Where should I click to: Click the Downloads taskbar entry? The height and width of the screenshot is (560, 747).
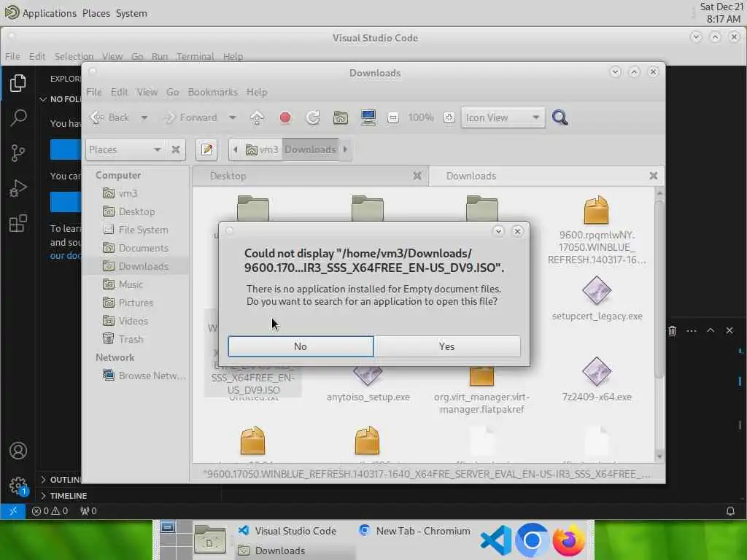[295, 551]
